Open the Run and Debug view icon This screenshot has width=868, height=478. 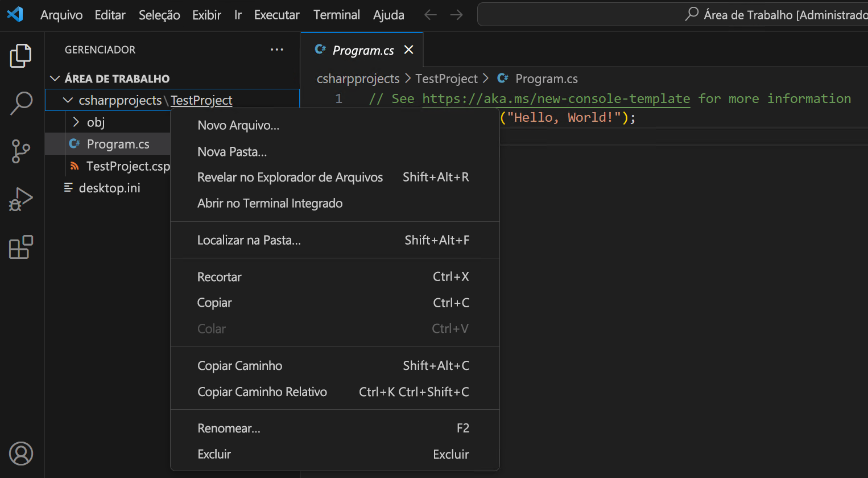[21, 199]
